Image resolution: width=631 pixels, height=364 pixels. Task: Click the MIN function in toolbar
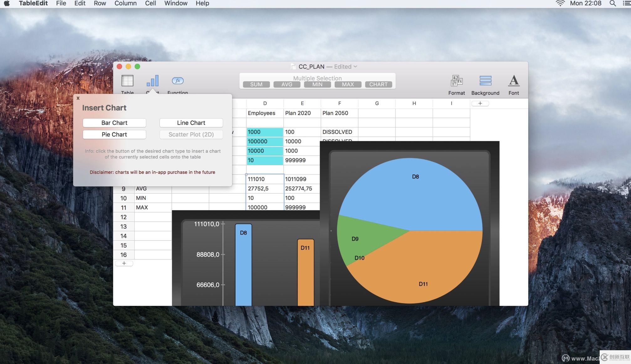pyautogui.click(x=317, y=84)
